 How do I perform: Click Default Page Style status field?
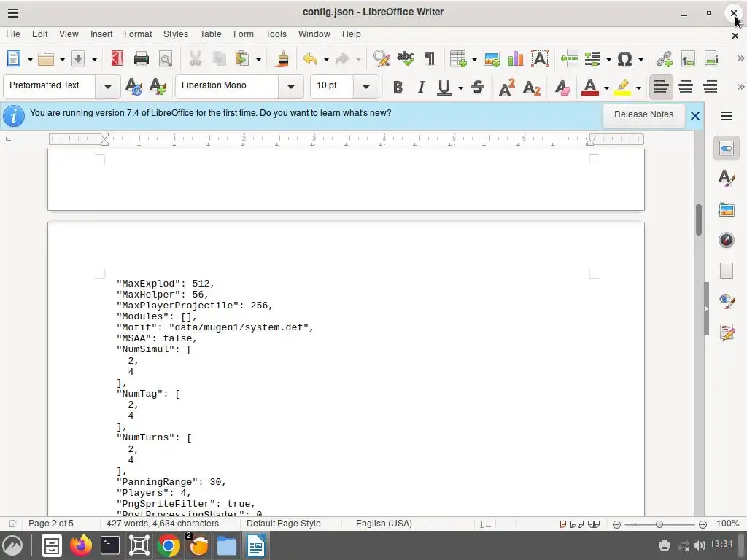coord(284,524)
